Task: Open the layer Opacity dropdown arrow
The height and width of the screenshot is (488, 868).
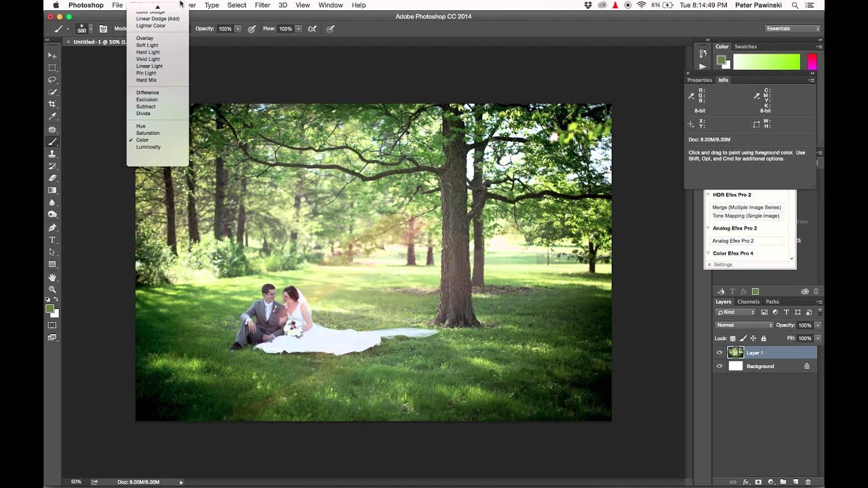Action: tap(818, 325)
